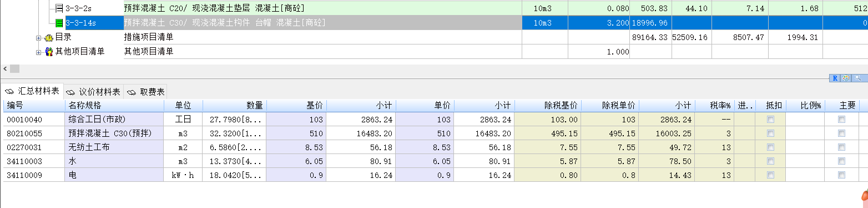Viewport: 868px width, 208px height.
Task: Check 主要 checkbox for 综合工日(市政)
Action: (842, 120)
